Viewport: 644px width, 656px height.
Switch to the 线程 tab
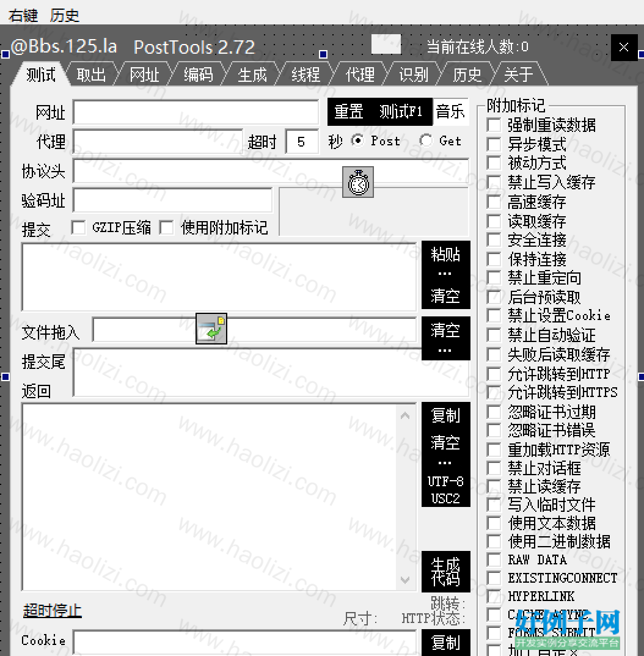(x=306, y=75)
